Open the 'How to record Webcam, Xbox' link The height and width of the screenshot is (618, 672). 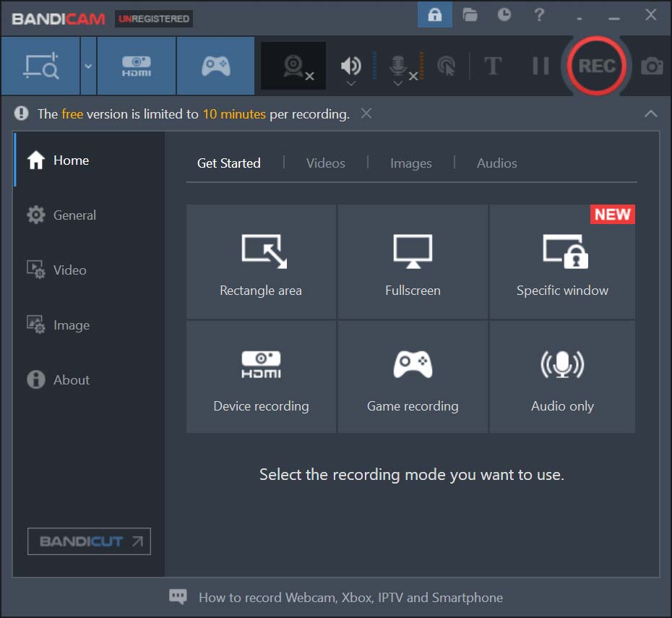tap(350, 598)
